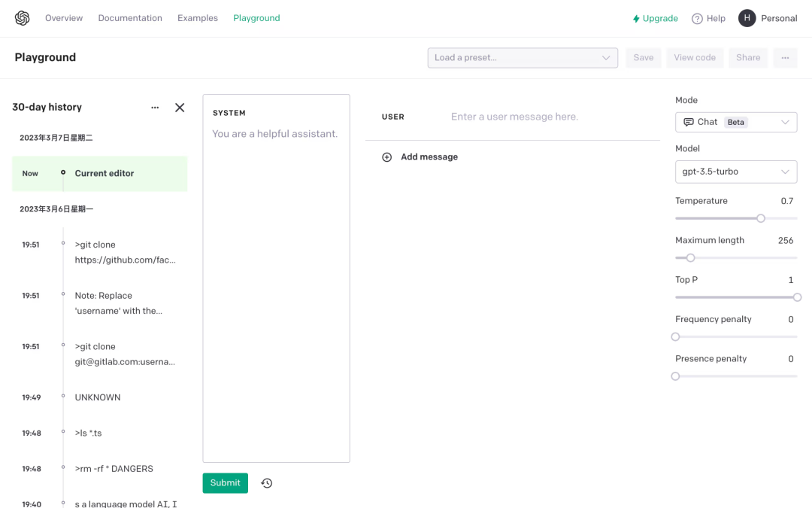The width and height of the screenshot is (812, 508).
Task: Open the gpt-3.5-turbo model dropdown
Action: 736,172
